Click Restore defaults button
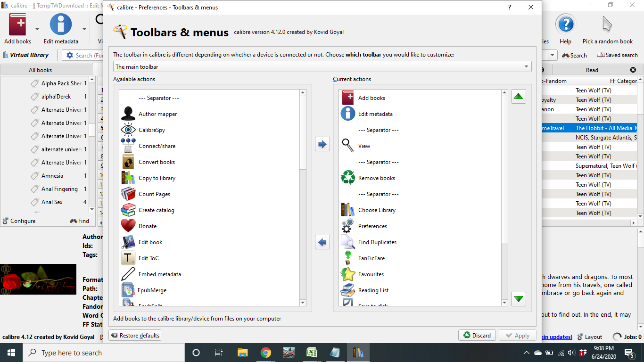 pyautogui.click(x=135, y=336)
